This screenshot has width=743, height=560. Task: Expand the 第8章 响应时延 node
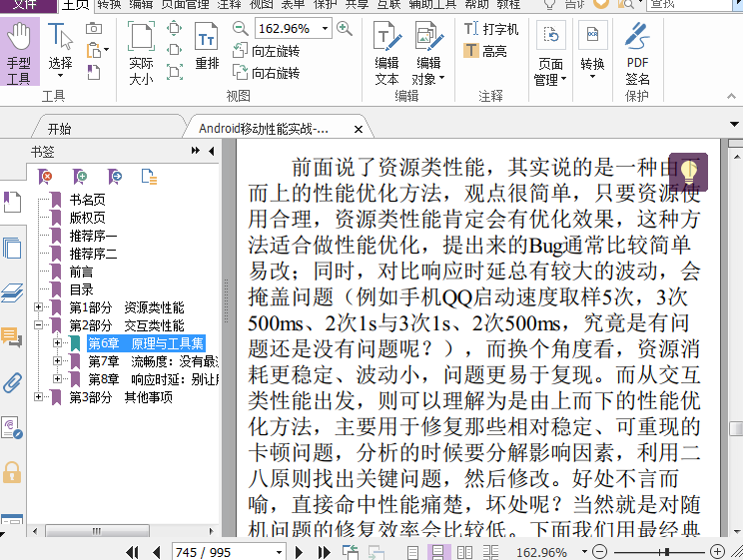(x=57, y=379)
